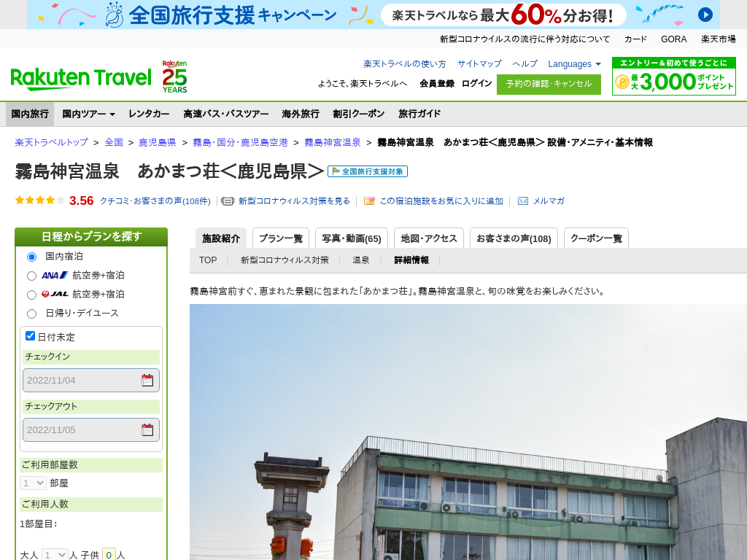747x560 pixels.
Task: Select the 国内宿泊 radio button
Action: (x=32, y=257)
